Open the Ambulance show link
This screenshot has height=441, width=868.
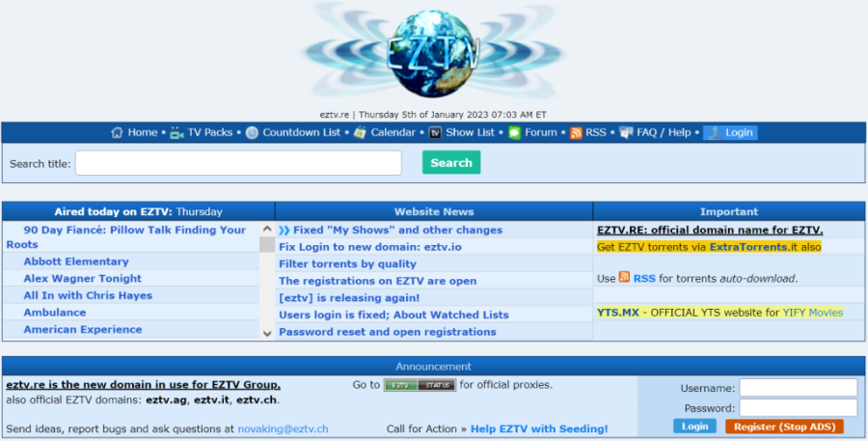[54, 313]
